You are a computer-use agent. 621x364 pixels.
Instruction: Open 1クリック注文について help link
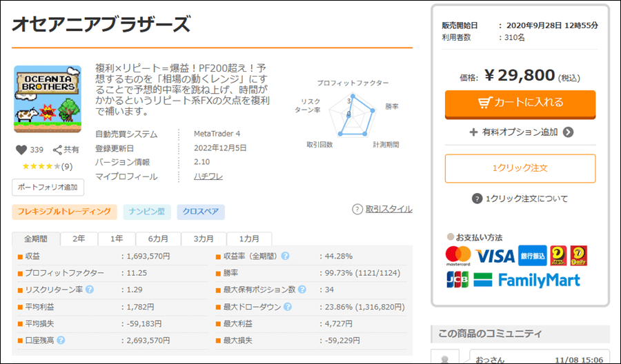(520, 199)
